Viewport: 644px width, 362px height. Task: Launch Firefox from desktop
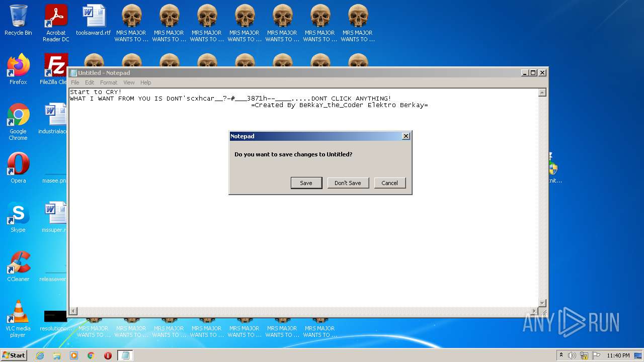(x=18, y=70)
